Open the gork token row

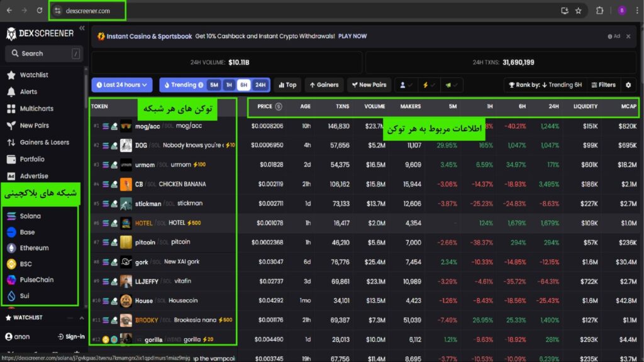pos(364,262)
